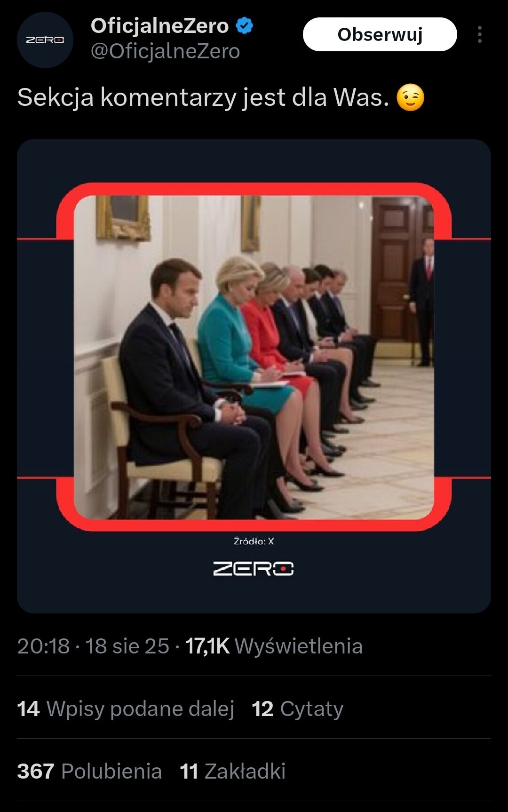Open the @OficjalneZero handle link
Screen dimensions: 508x812
tap(165, 51)
